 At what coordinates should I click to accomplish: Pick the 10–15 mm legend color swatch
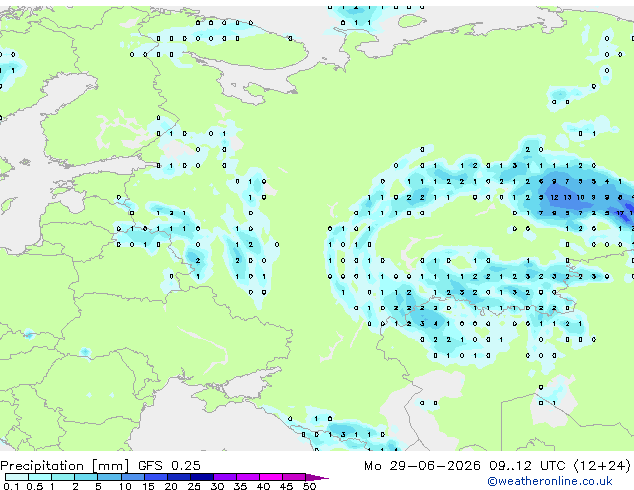tap(133, 477)
